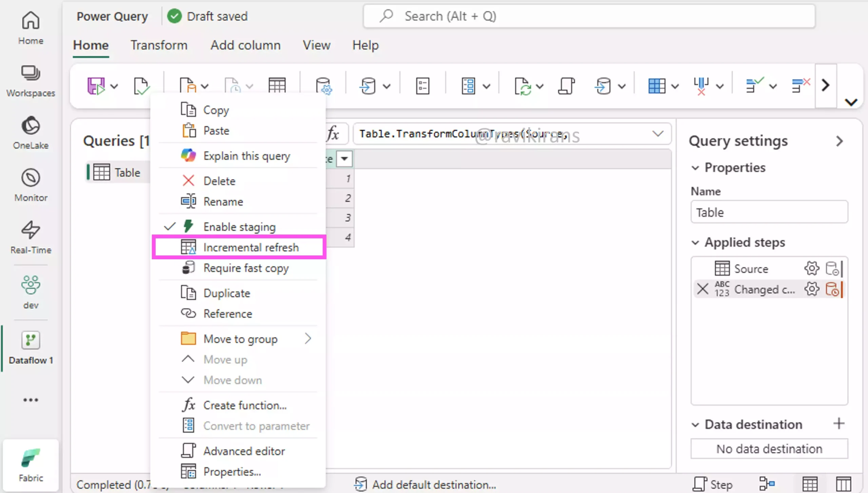Open Get data dropdown arrow
The width and height of the screenshot is (868, 493).
click(204, 86)
